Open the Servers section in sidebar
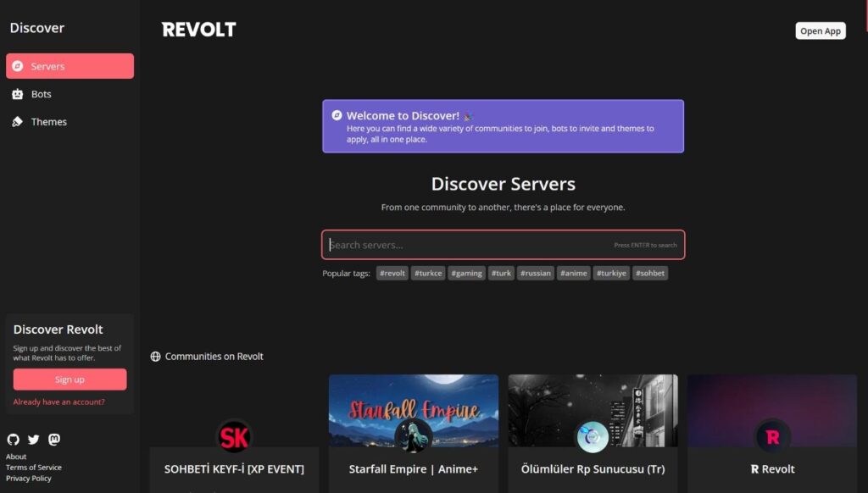The width and height of the screenshot is (868, 493). (70, 66)
